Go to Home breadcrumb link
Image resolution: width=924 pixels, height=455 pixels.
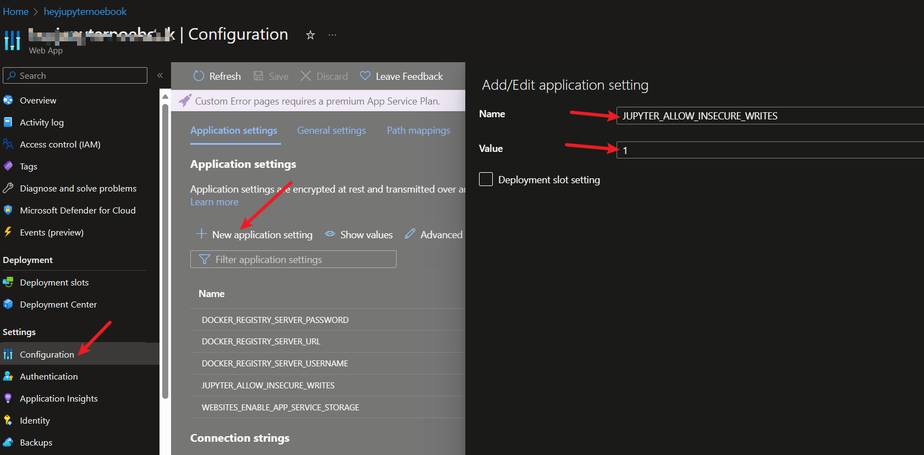[16, 11]
